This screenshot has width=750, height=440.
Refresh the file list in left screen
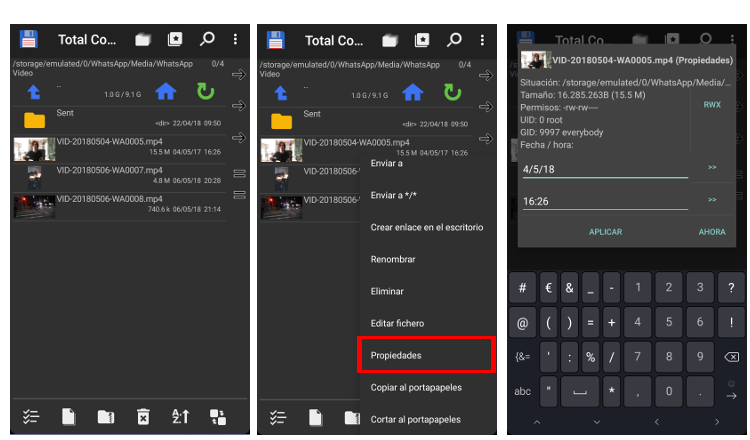[x=206, y=91]
